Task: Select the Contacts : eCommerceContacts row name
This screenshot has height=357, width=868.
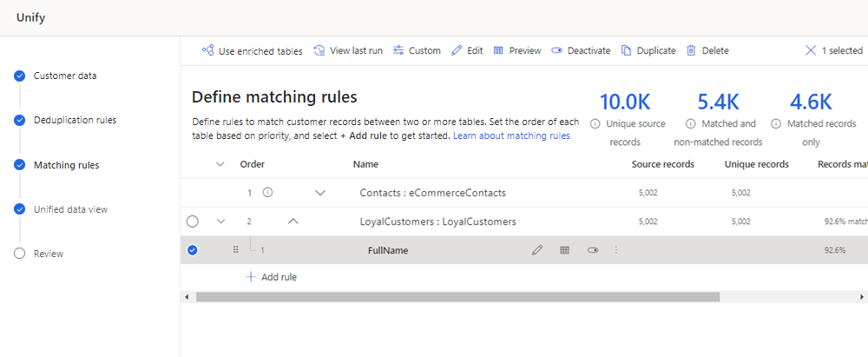Action: pyautogui.click(x=433, y=193)
